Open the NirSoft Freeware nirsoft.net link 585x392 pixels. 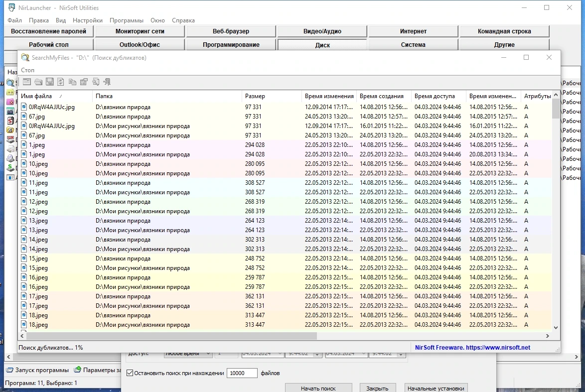coord(472,347)
